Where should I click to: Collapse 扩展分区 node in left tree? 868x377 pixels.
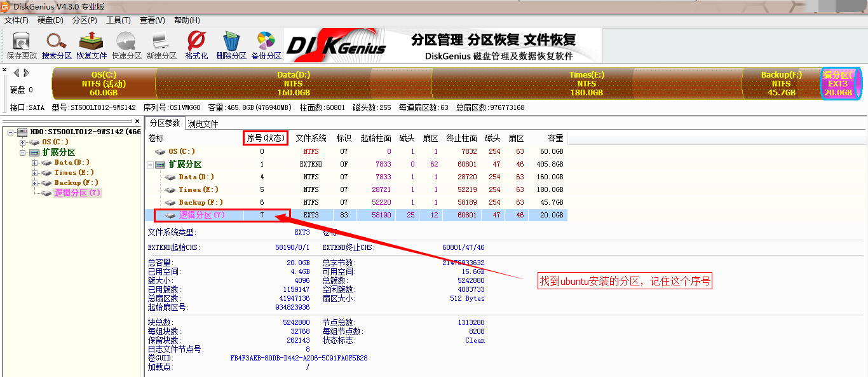[x=22, y=152]
